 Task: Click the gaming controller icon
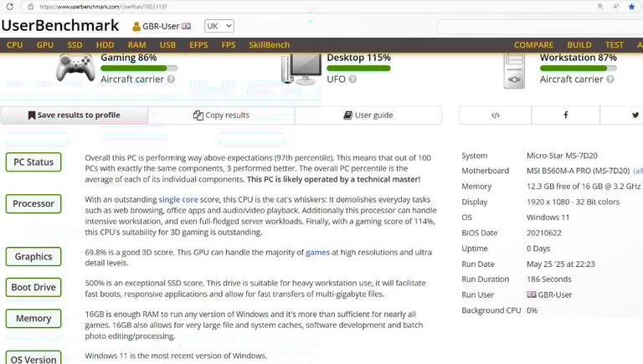click(x=76, y=68)
